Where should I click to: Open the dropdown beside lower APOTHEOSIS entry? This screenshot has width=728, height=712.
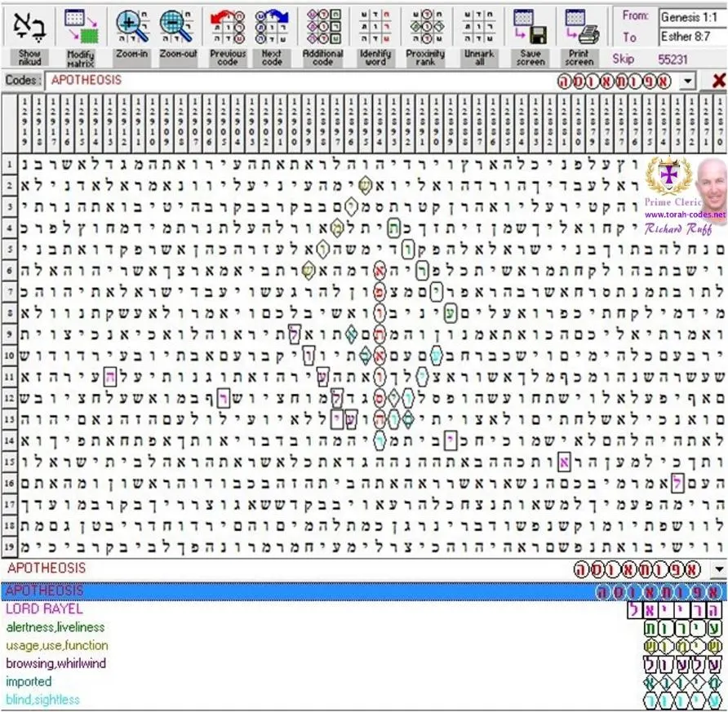point(719,569)
